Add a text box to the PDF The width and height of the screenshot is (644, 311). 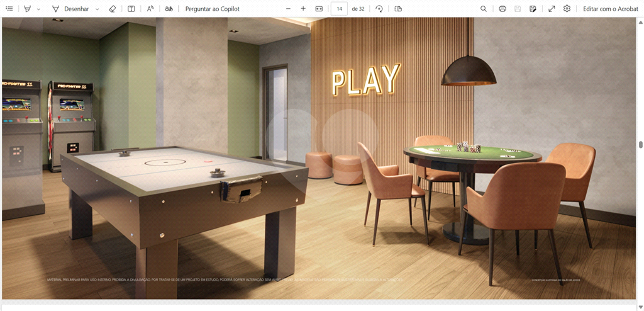131,9
